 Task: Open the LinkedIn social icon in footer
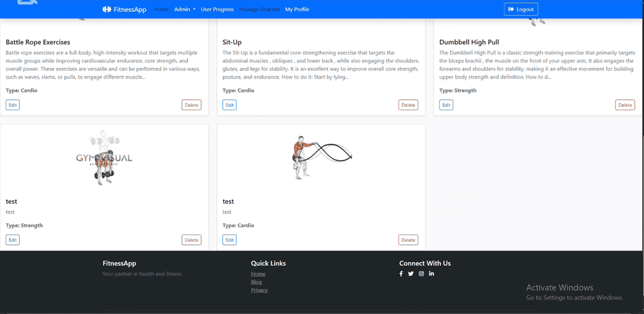[x=431, y=273]
